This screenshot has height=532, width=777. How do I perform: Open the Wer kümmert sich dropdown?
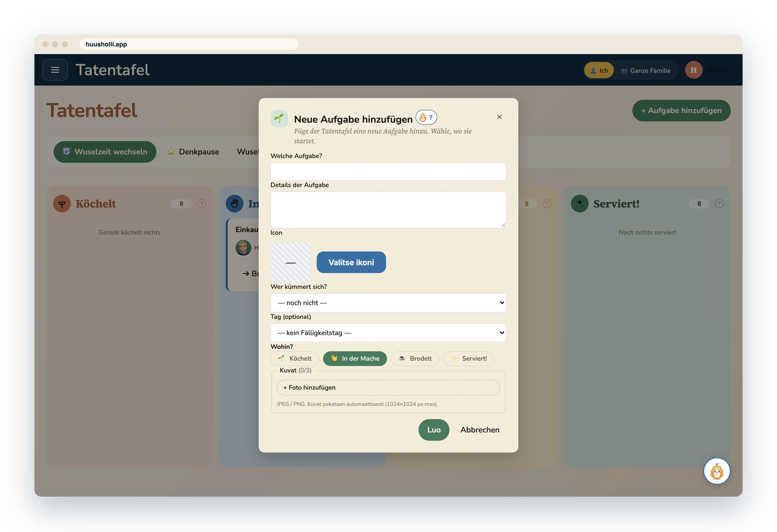click(388, 303)
